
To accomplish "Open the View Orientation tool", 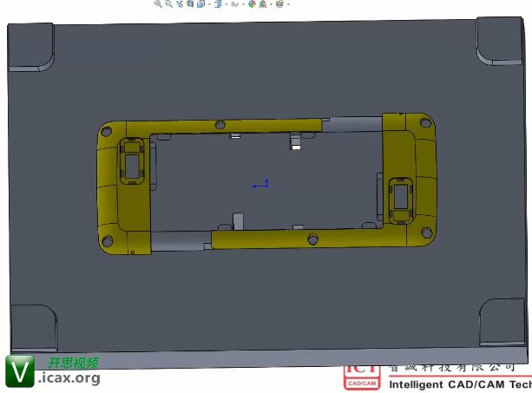I will (201, 3).
